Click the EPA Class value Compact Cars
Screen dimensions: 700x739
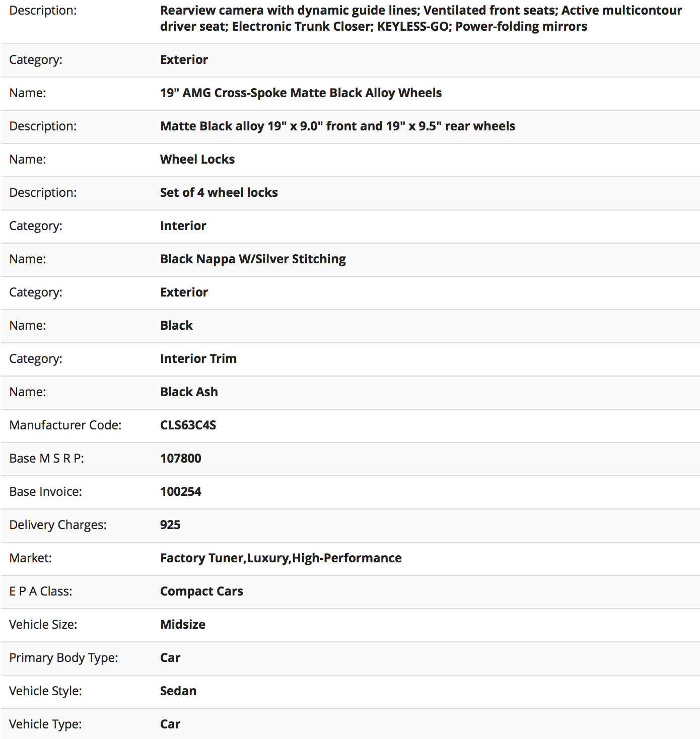click(201, 592)
